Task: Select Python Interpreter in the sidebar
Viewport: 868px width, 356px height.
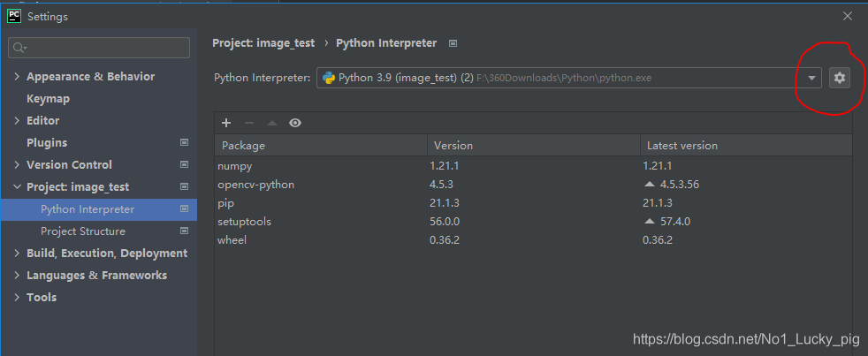Action: 88,209
